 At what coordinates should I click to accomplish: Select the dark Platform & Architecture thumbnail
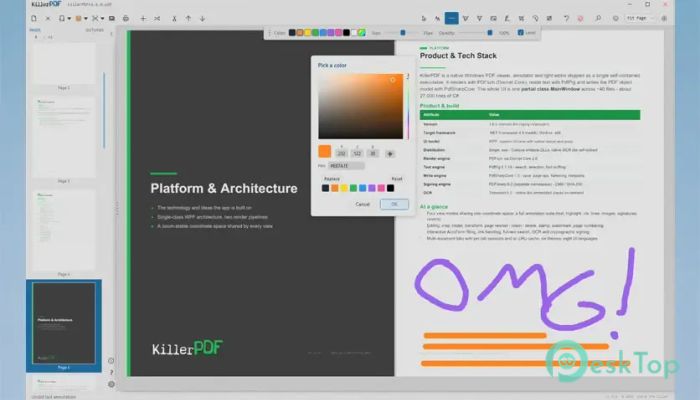pyautogui.click(x=64, y=323)
